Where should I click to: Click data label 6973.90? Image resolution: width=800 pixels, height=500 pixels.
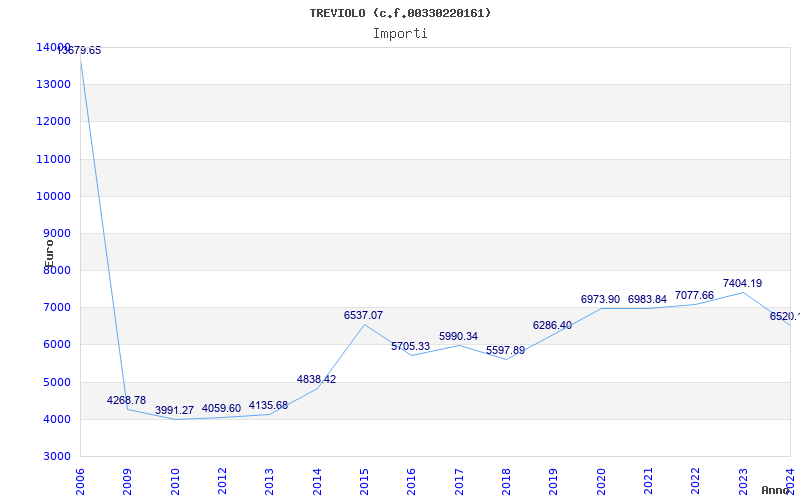pyautogui.click(x=601, y=299)
